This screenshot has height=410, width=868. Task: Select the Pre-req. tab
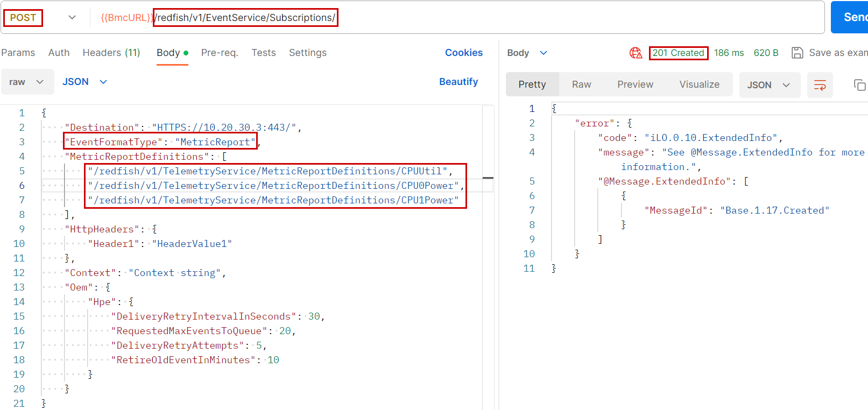pos(220,53)
